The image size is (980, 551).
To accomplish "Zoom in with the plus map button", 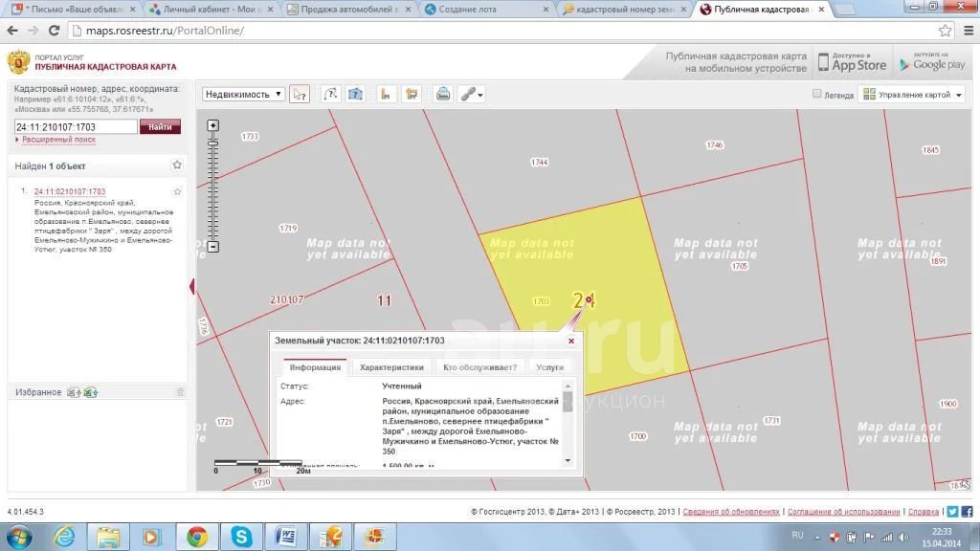I will [213, 125].
